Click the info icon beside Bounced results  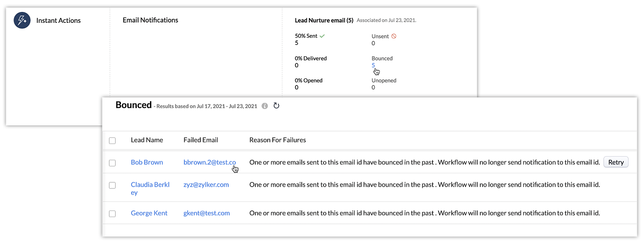265,106
